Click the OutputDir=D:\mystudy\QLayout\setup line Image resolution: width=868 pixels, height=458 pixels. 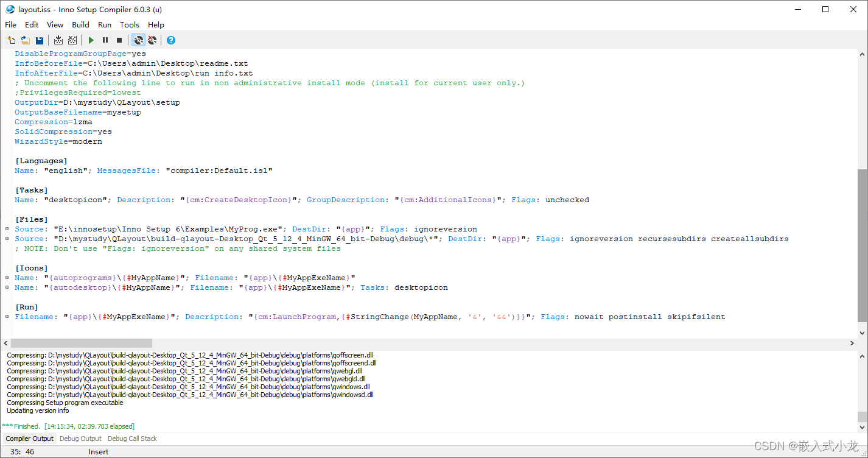point(97,102)
